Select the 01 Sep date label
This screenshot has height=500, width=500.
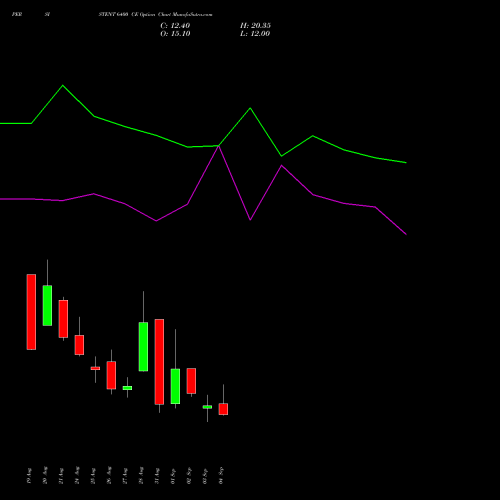pos(173,476)
